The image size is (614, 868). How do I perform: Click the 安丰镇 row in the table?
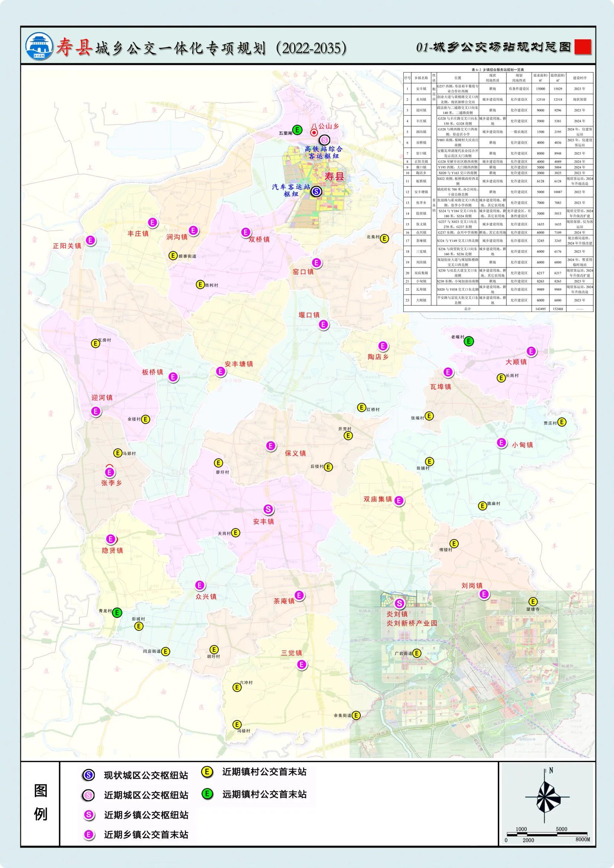(498, 89)
